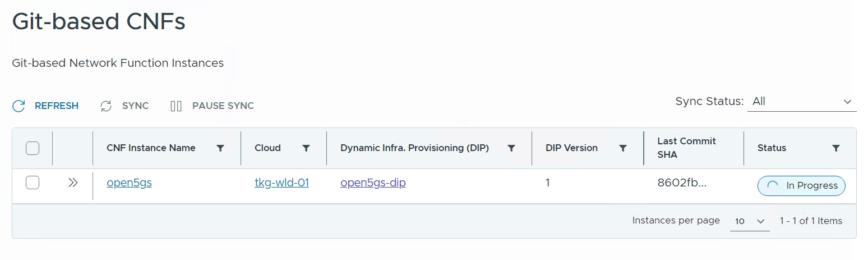This screenshot has width=868, height=260.
Task: Click the Refresh circular arrow icon
Action: (19, 106)
